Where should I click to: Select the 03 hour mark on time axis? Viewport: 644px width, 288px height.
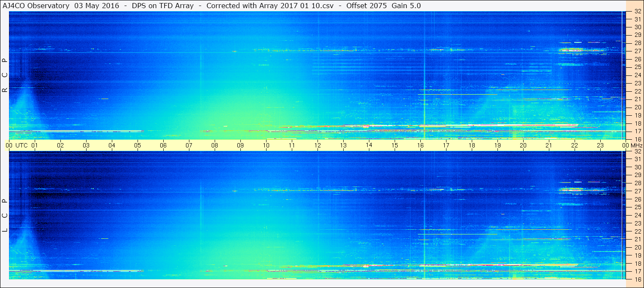pos(86,145)
